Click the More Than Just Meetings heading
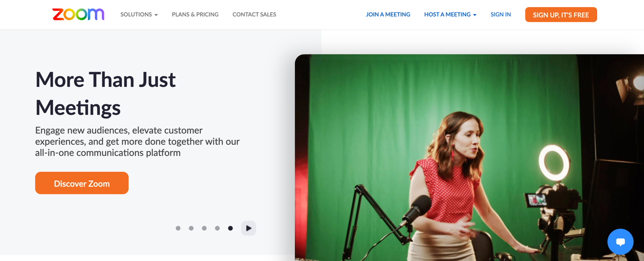644x261 pixels. click(106, 93)
